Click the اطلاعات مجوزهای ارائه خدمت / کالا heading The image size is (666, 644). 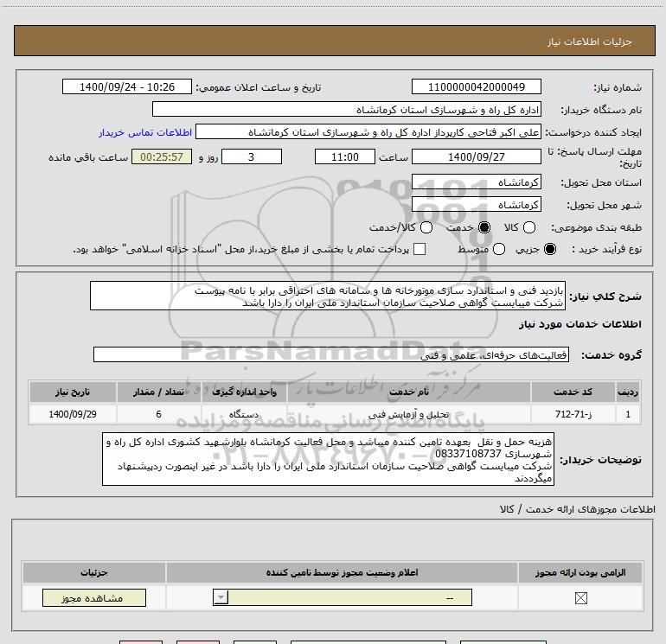click(577, 509)
